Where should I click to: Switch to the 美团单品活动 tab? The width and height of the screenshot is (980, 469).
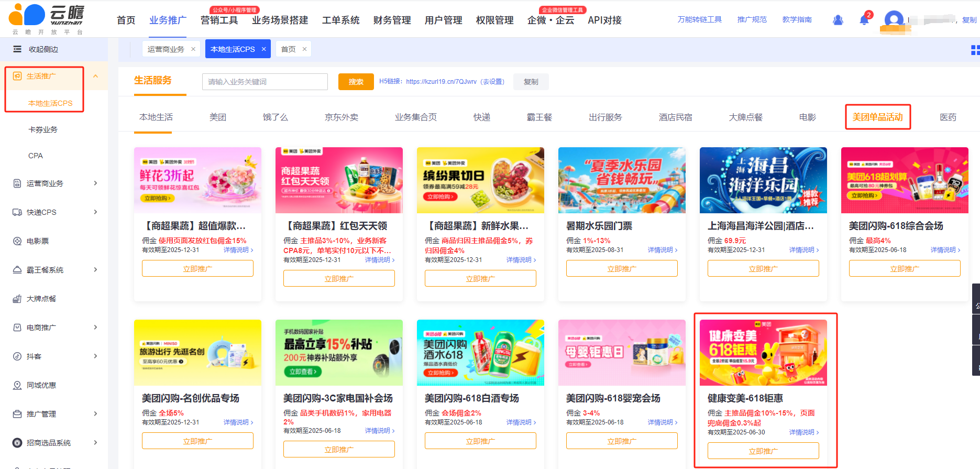877,117
